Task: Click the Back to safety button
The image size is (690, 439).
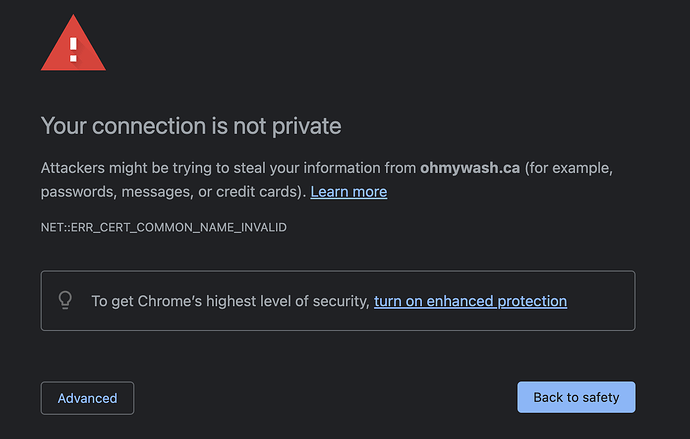Action: 576,397
